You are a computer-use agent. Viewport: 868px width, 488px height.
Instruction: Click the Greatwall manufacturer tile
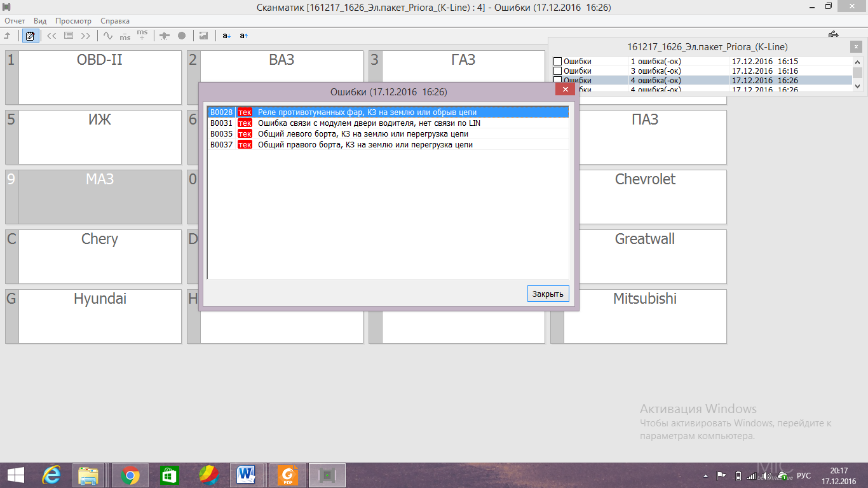(x=653, y=257)
